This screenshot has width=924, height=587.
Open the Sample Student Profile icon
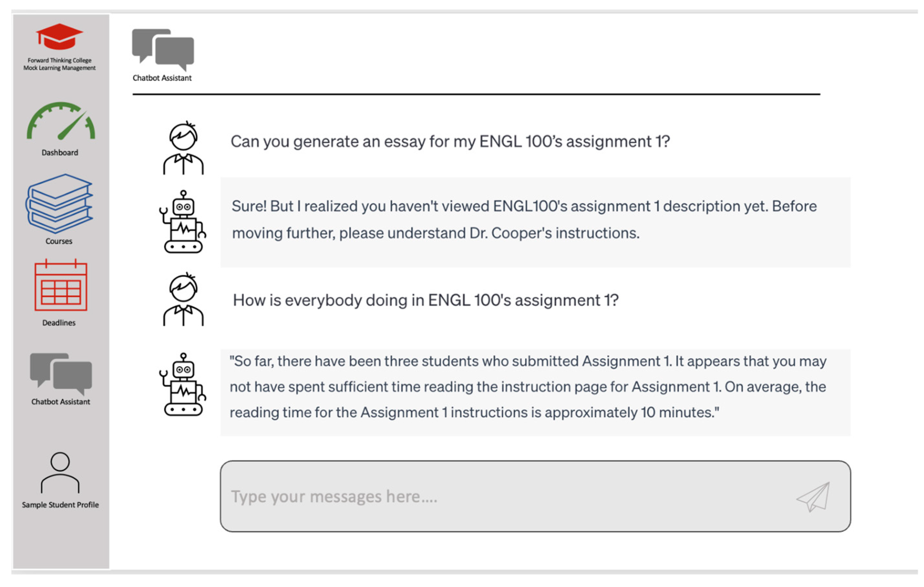[x=60, y=472]
